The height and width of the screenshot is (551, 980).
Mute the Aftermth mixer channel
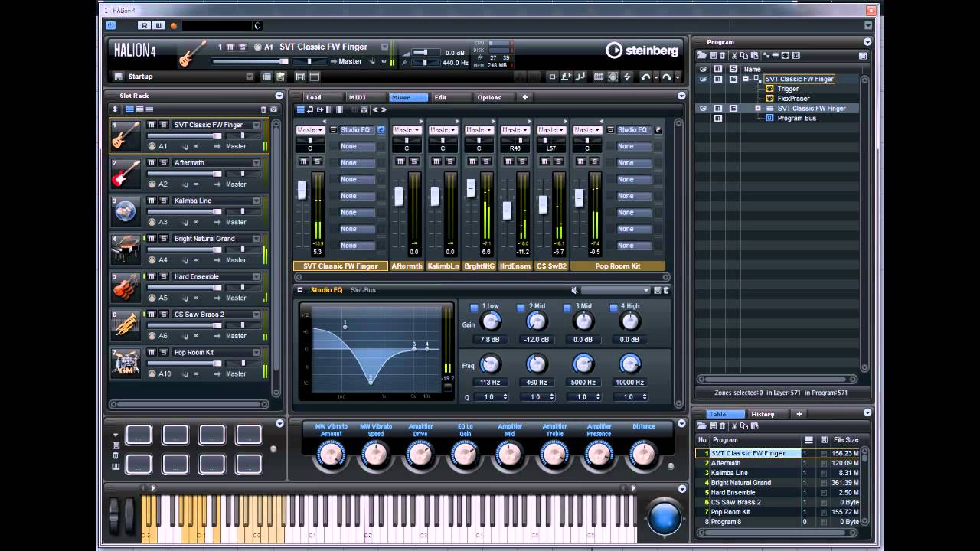(x=400, y=161)
